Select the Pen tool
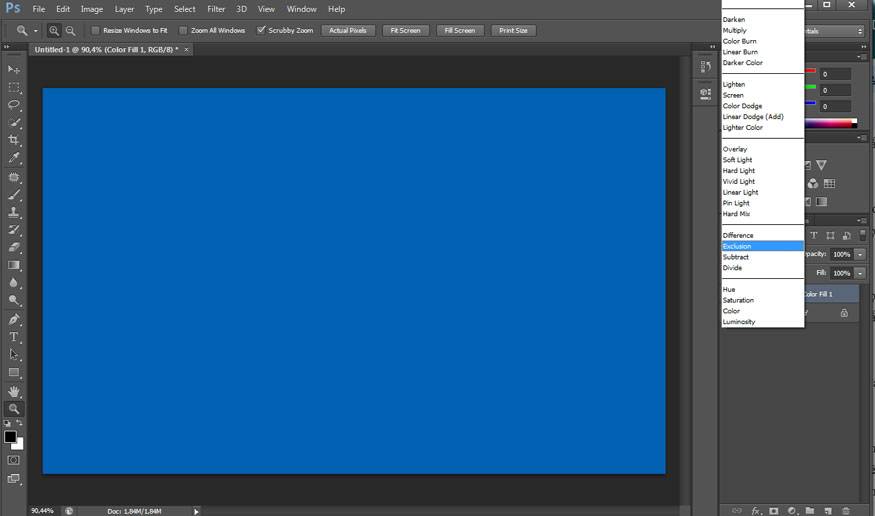Screen dimensions: 875x516 coord(14,319)
